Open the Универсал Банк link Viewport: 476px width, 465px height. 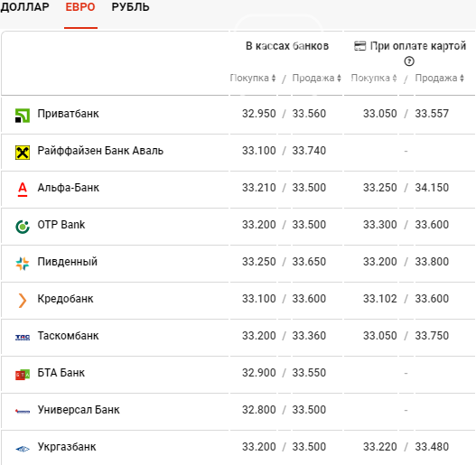click(x=79, y=410)
